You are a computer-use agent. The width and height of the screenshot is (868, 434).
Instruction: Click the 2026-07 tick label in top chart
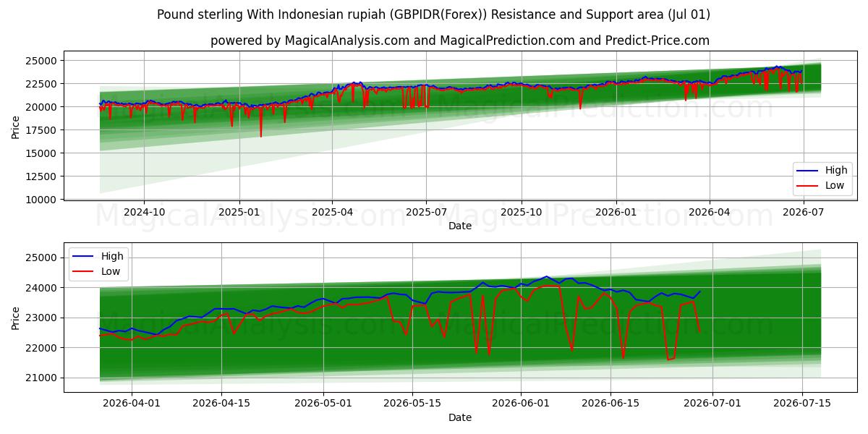(x=803, y=211)
